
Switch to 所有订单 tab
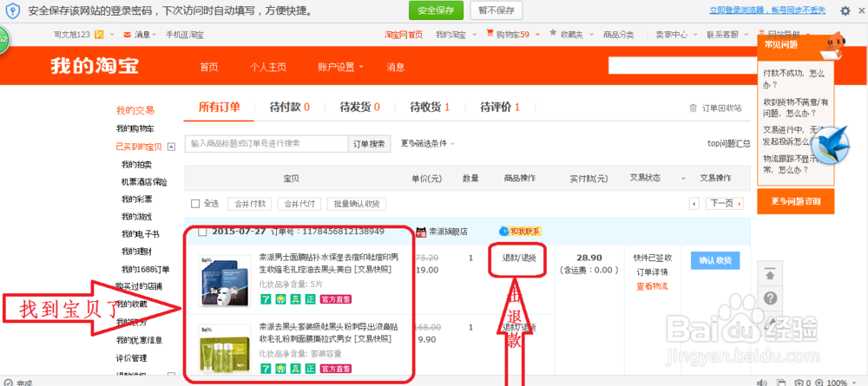220,108
